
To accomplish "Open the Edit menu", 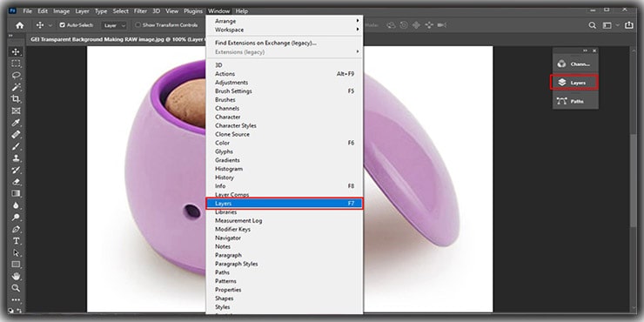I will 43,11.
